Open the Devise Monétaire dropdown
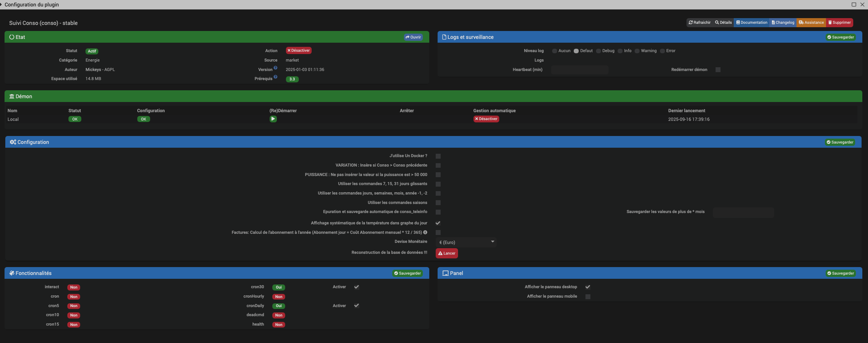Viewport: 868px width, 343px height. 466,242
